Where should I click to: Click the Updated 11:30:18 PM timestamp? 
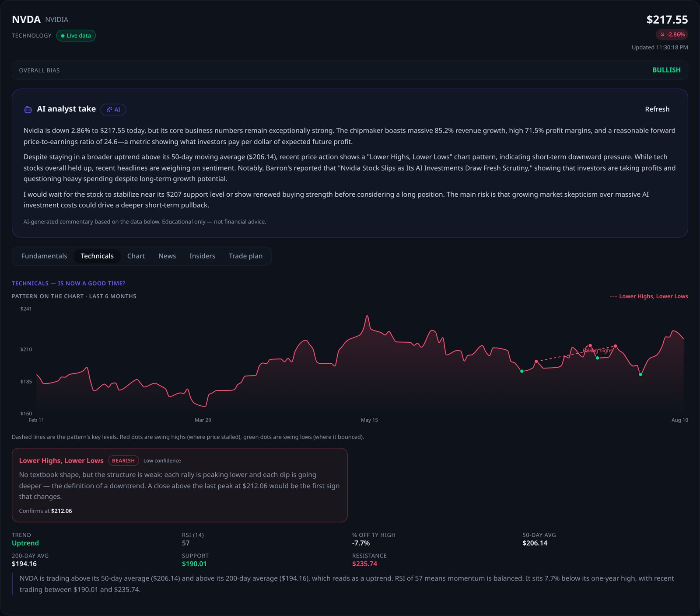[660, 47]
